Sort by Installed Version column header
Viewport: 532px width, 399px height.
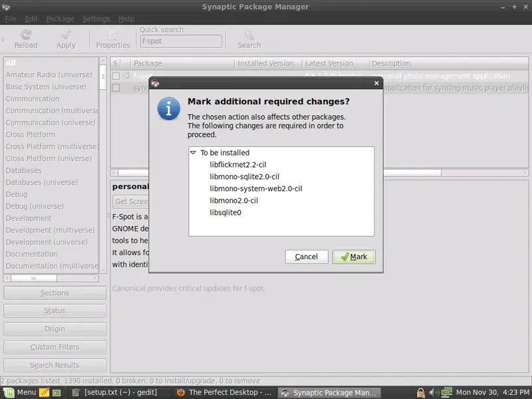(x=269, y=63)
